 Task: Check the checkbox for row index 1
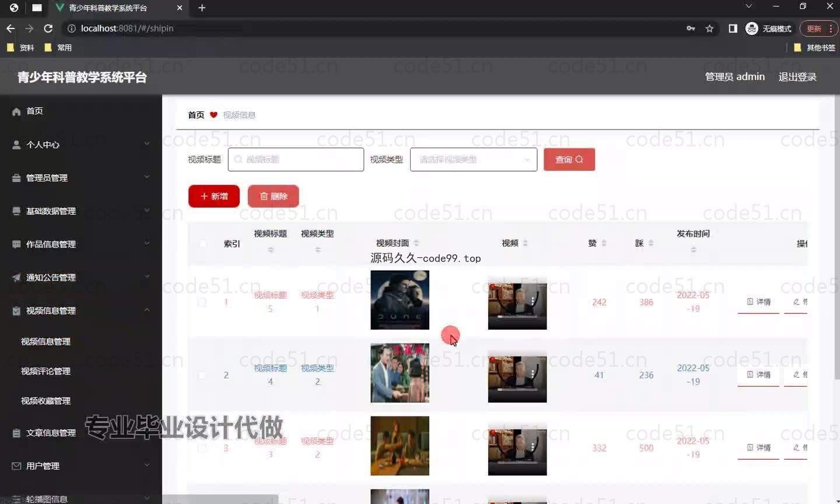point(202,302)
